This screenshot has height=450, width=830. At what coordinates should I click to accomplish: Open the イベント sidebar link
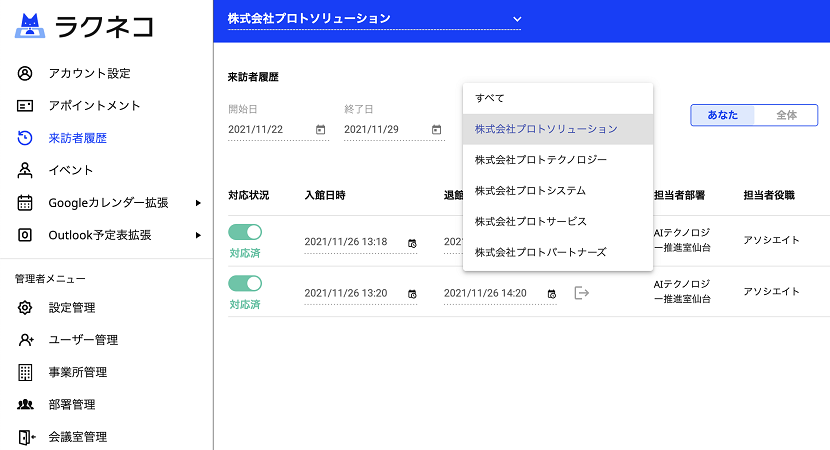(x=71, y=170)
